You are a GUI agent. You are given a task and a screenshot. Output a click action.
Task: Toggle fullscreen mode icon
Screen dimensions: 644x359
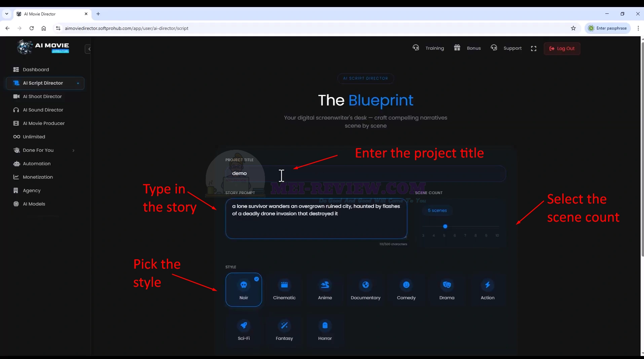(534, 48)
